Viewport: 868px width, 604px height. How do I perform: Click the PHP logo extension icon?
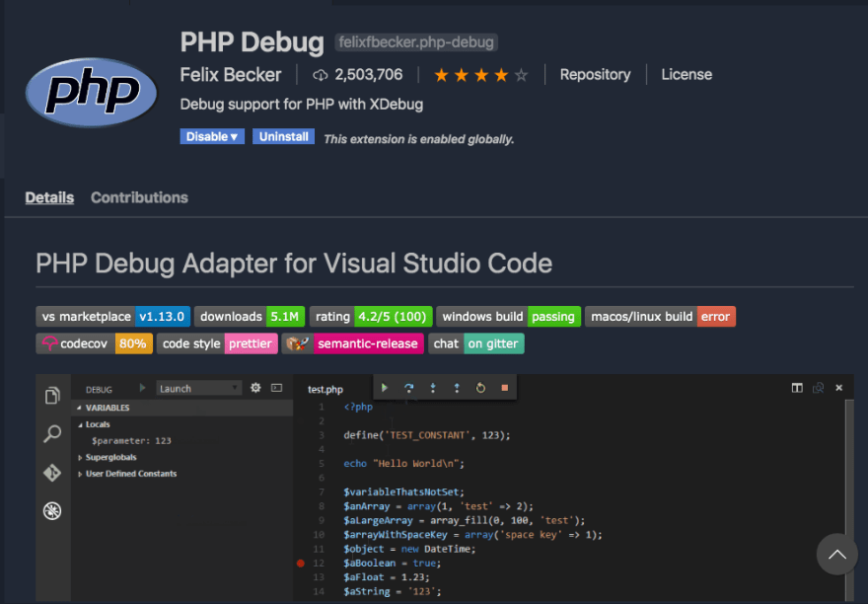[x=92, y=92]
